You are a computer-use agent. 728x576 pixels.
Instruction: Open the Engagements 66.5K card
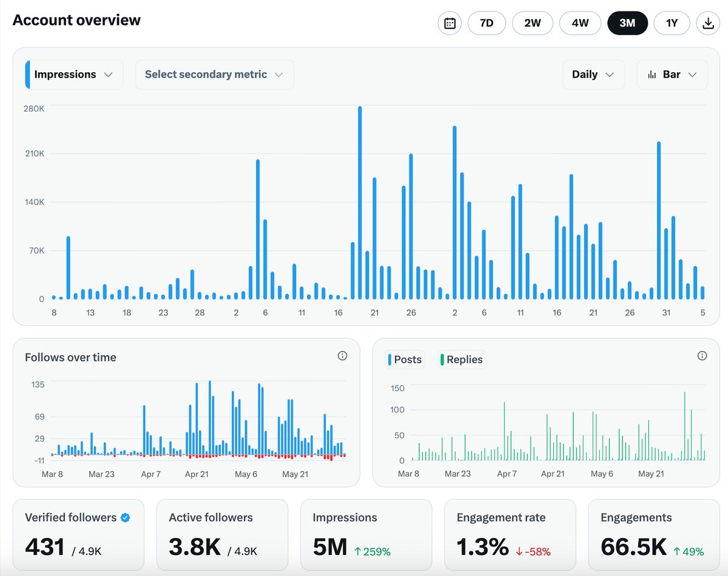pos(654,535)
